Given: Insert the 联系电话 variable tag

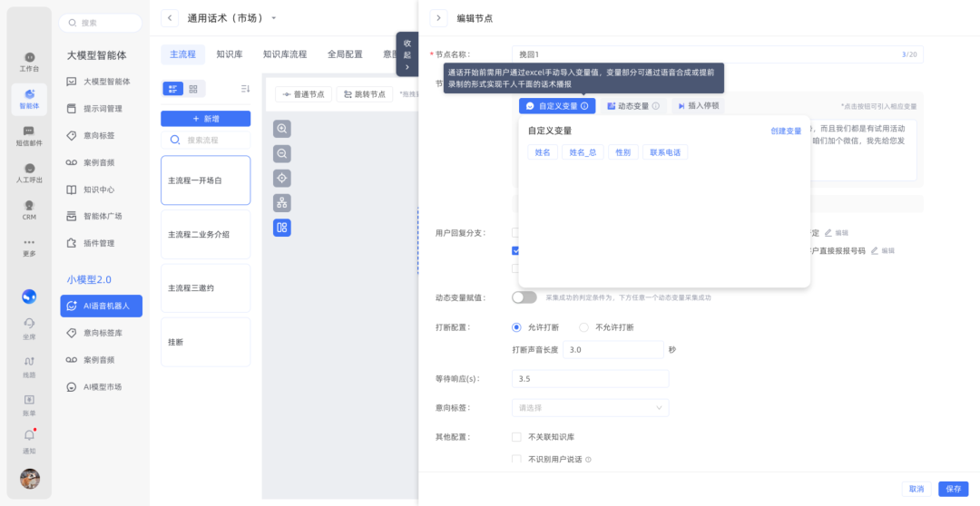Looking at the screenshot, I should tap(665, 152).
